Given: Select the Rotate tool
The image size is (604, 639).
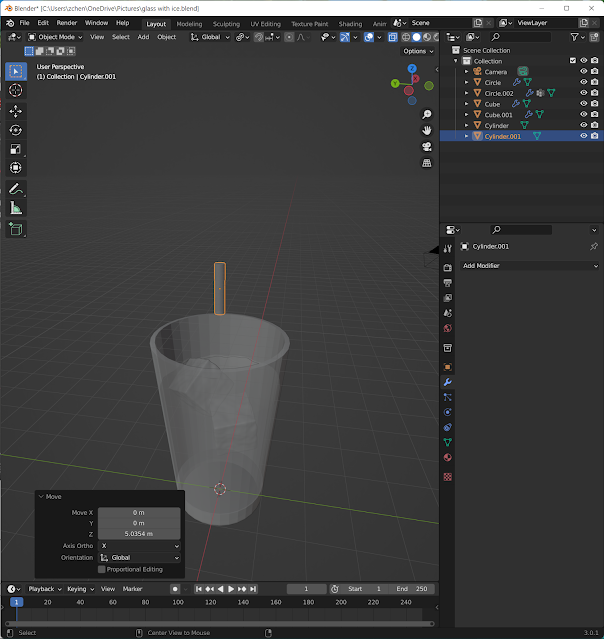Looking at the screenshot, I should pos(16,130).
